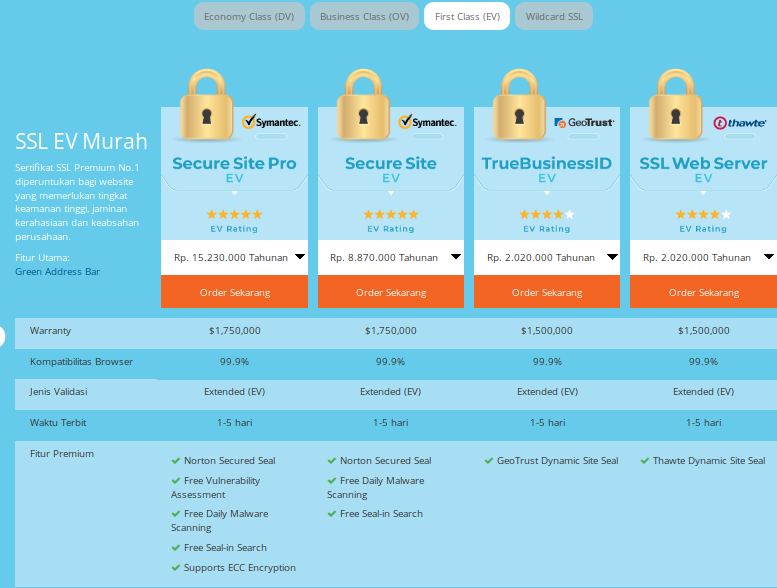Image resolution: width=777 pixels, height=588 pixels.
Task: Click the Waktu Terbit row label
Action: (x=58, y=423)
